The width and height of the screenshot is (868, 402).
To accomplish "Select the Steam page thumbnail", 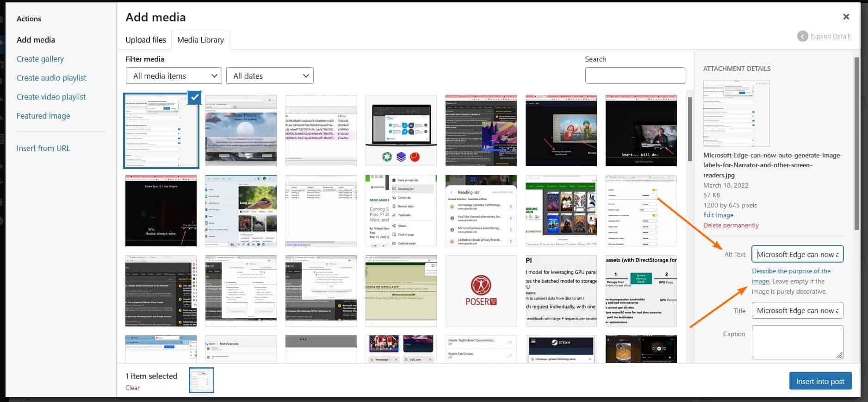I will tap(561, 349).
